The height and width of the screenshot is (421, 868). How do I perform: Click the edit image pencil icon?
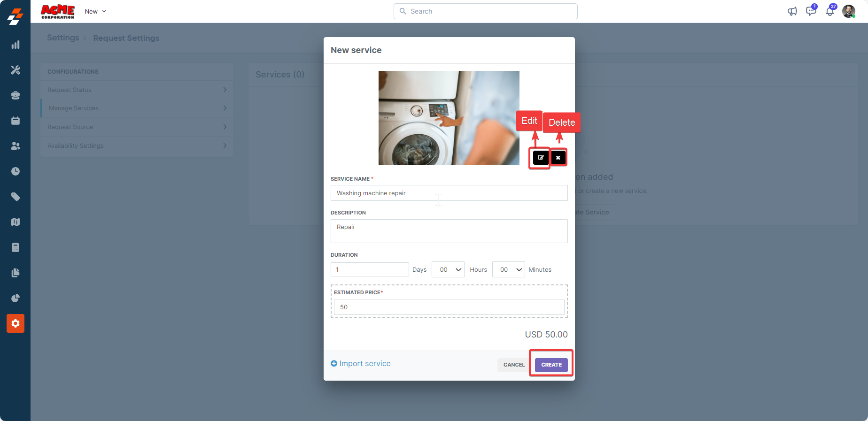[x=541, y=158]
